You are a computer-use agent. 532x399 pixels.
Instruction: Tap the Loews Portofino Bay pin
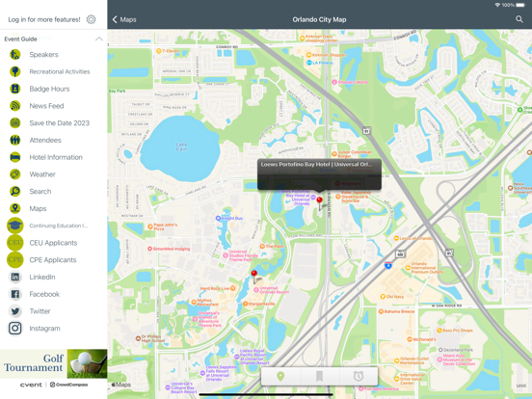(x=319, y=203)
